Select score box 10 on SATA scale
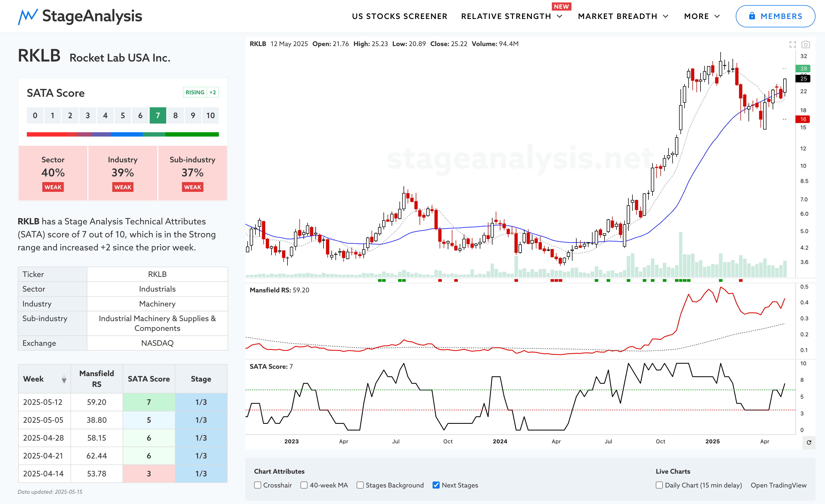 click(210, 116)
